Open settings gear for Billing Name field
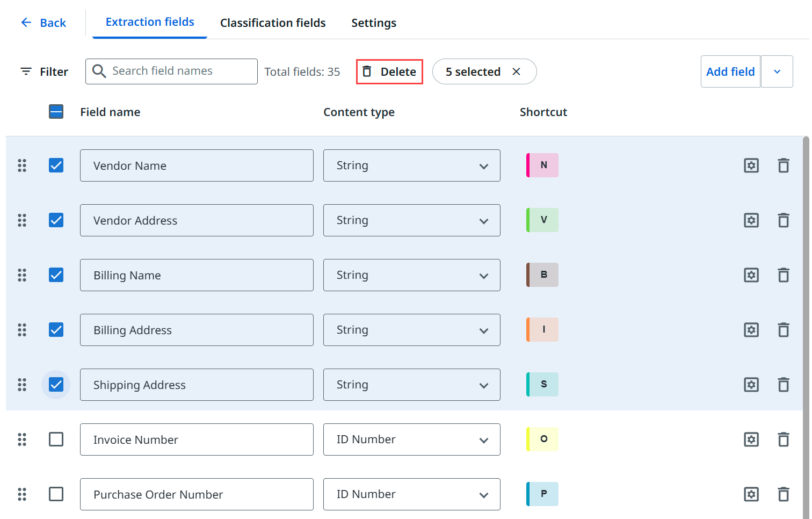Screen dimensions: 812x519 tap(751, 275)
